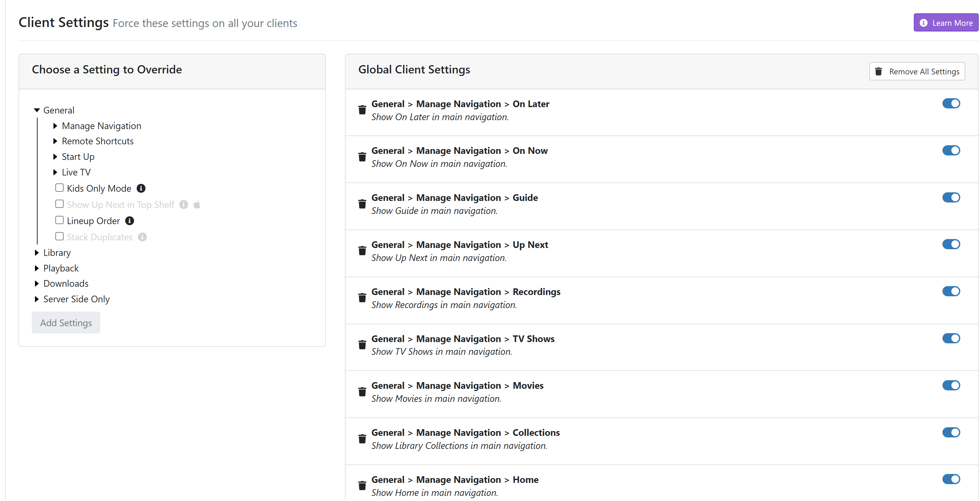This screenshot has width=980, height=501.
Task: Delete the On Later navigation setting
Action: 362,110
